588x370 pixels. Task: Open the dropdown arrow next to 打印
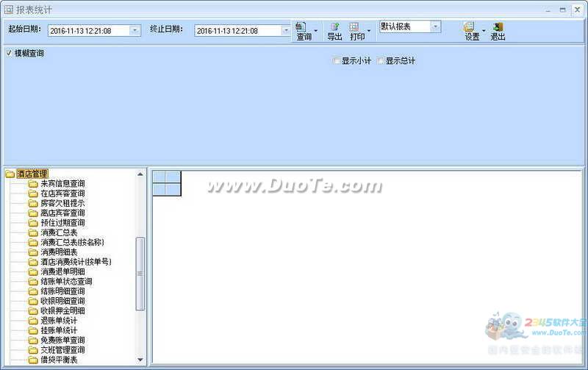369,31
